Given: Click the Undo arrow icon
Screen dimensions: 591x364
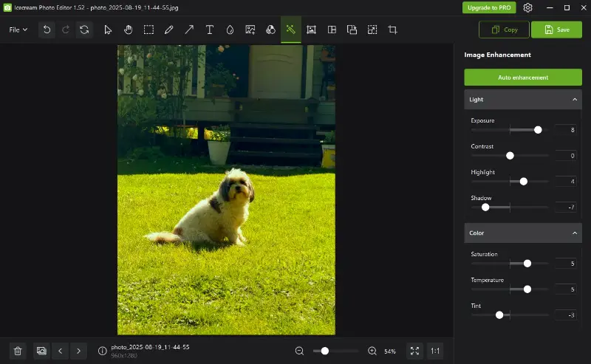Looking at the screenshot, I should pos(47,30).
